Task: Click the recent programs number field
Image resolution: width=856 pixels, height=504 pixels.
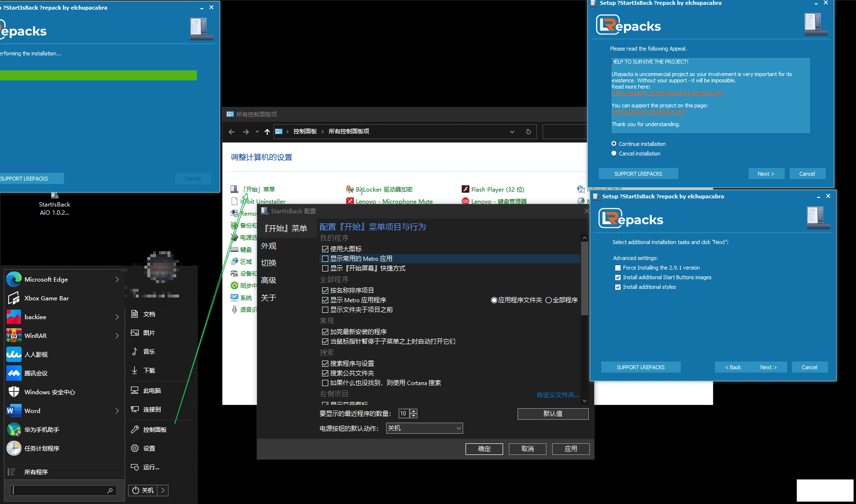Action: (404, 414)
